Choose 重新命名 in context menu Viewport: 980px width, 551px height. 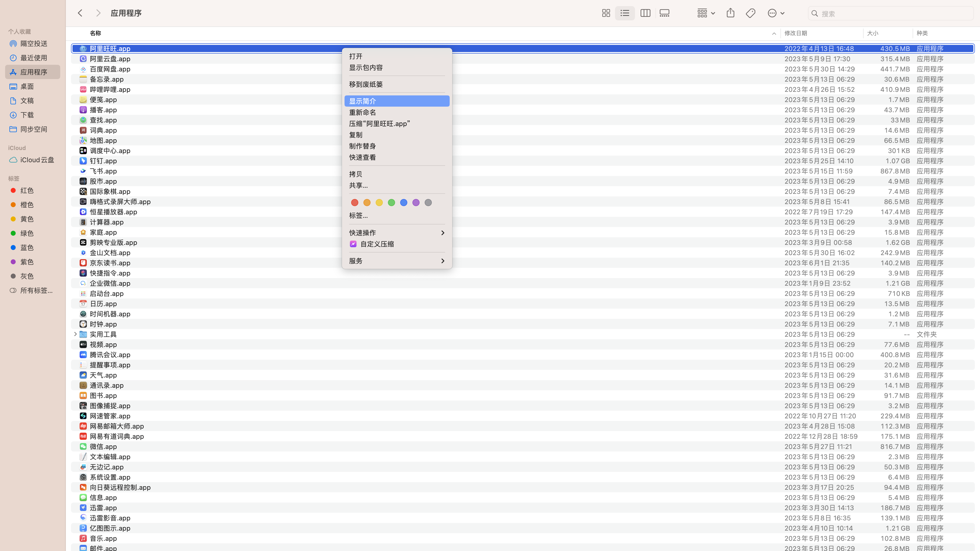coord(397,112)
